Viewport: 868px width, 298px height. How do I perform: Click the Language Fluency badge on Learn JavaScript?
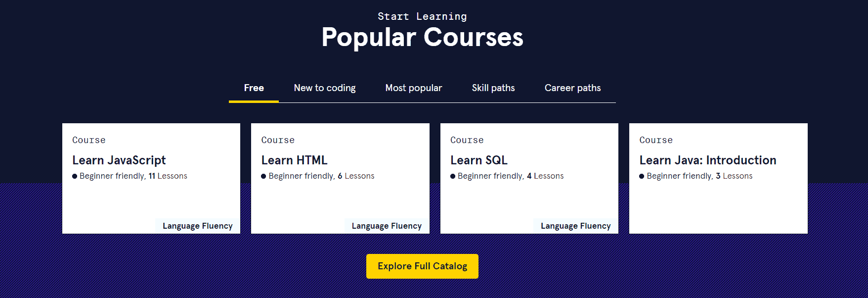197,225
